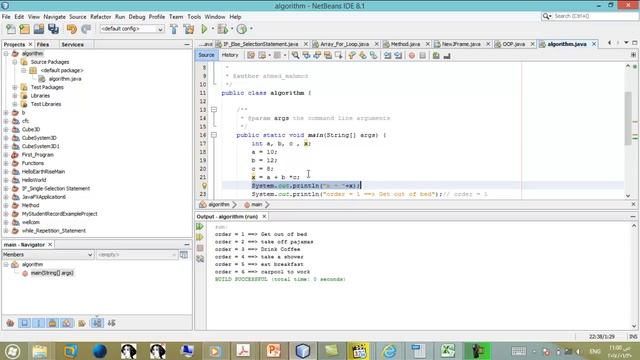
Task: Click the Source view button
Action: pos(207,55)
